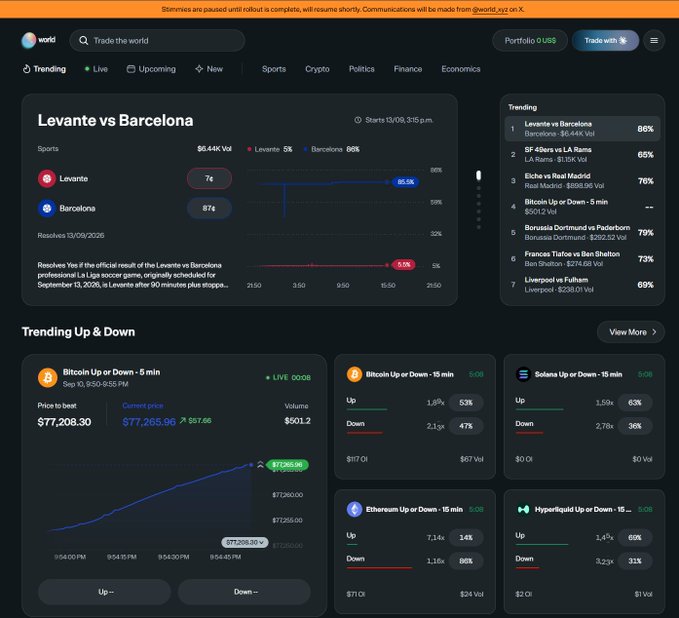Open the Trending tab
The width and height of the screenshot is (679, 618).
[44, 69]
